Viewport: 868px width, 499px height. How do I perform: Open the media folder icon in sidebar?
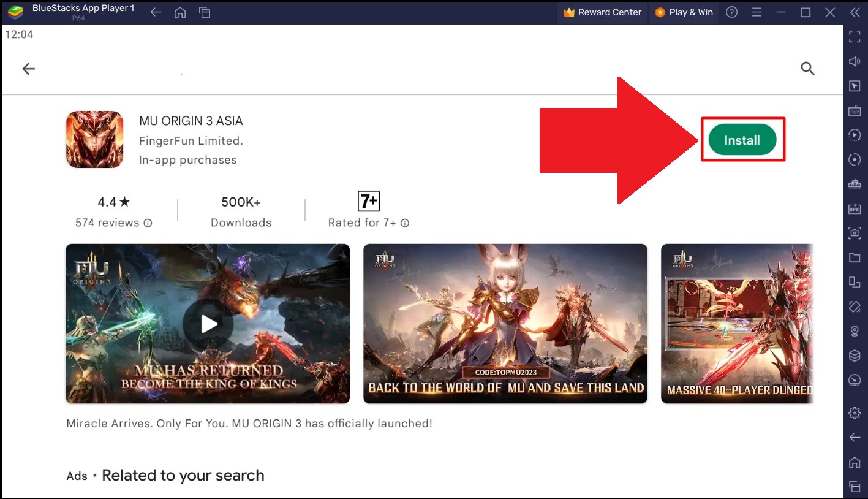pyautogui.click(x=855, y=257)
